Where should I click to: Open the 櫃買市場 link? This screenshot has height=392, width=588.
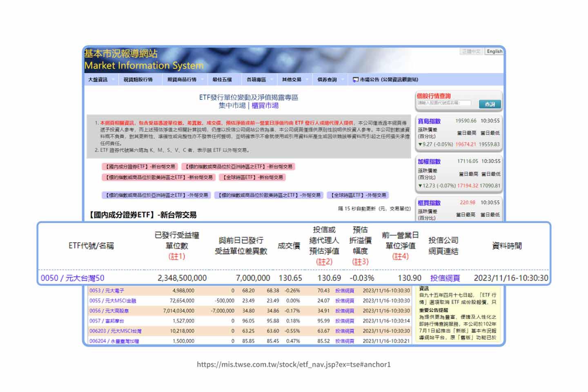tap(265, 105)
